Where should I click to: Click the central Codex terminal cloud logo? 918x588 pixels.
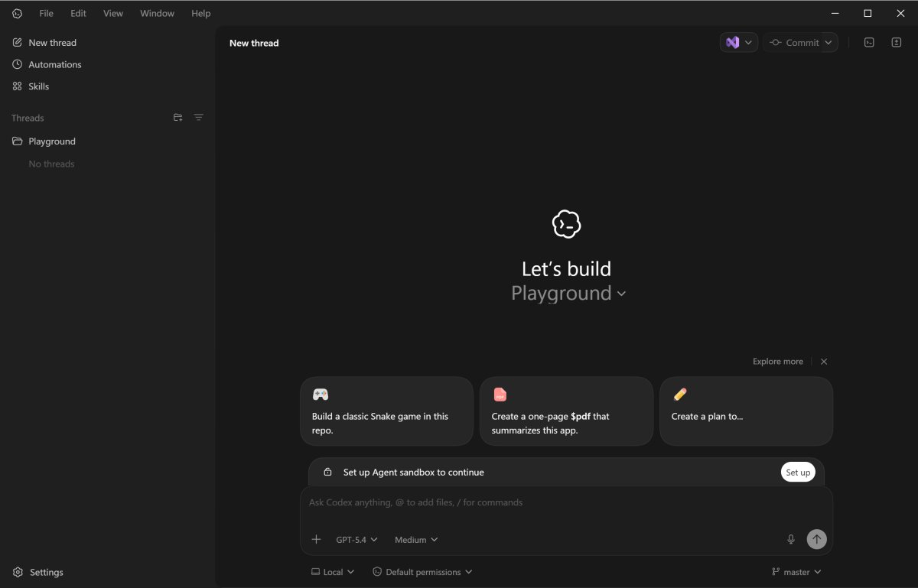click(x=567, y=224)
